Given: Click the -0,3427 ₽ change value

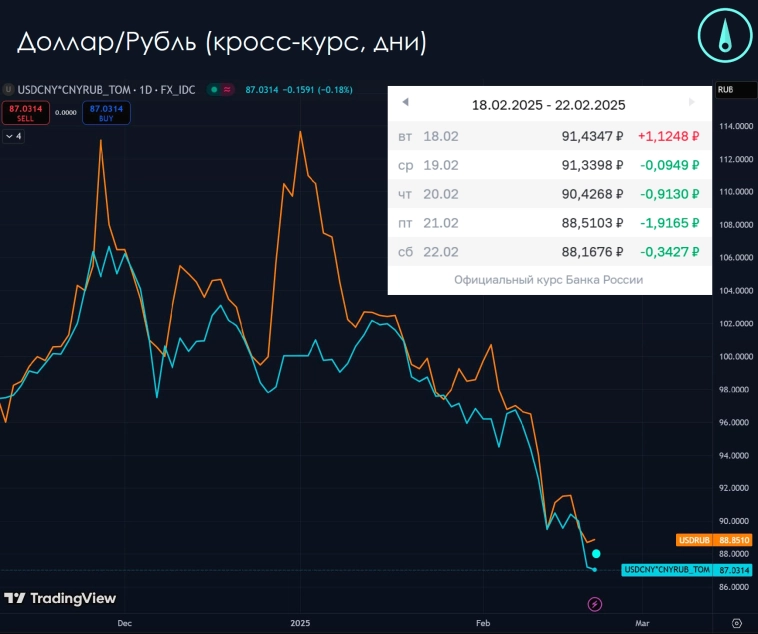Looking at the screenshot, I should [670, 252].
